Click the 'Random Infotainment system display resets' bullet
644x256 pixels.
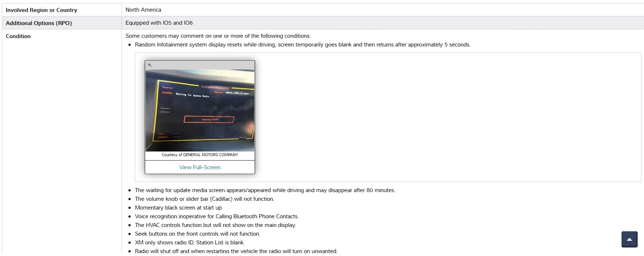[x=303, y=45]
